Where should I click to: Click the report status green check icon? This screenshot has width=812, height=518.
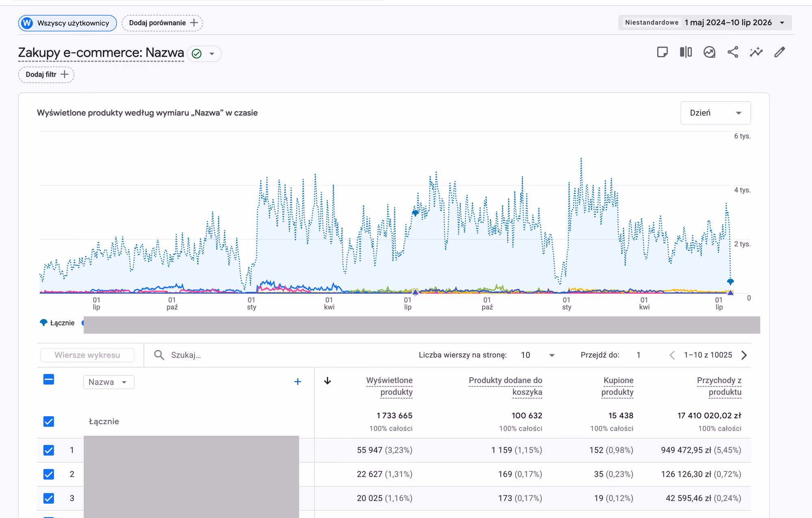197,54
